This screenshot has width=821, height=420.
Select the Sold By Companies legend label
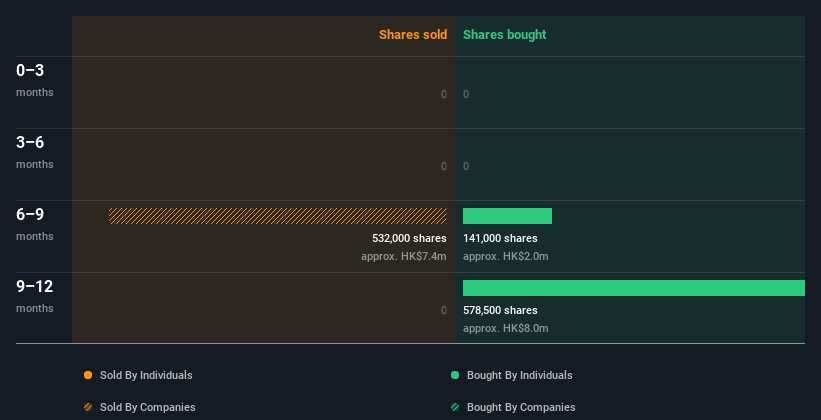click(148, 407)
